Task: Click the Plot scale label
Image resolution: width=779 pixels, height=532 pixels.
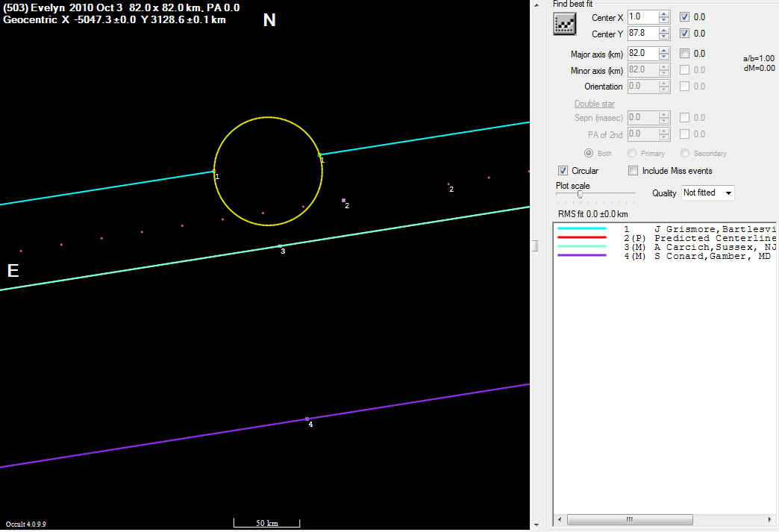Action: (573, 186)
